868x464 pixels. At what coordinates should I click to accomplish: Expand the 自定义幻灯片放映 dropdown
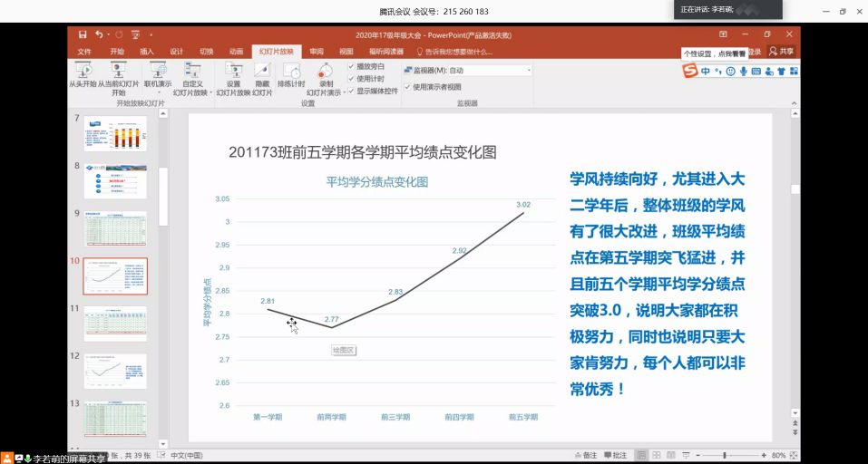(x=211, y=92)
